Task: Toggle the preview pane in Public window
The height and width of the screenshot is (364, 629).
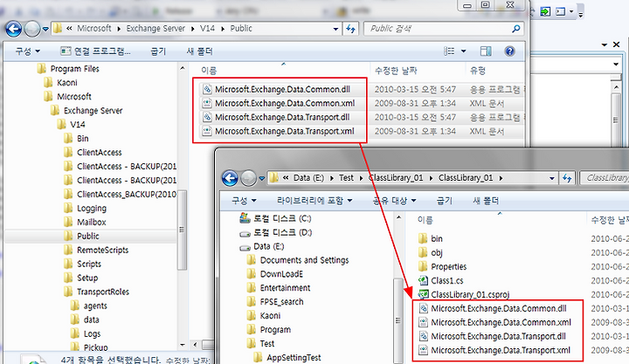Action: click(486, 51)
